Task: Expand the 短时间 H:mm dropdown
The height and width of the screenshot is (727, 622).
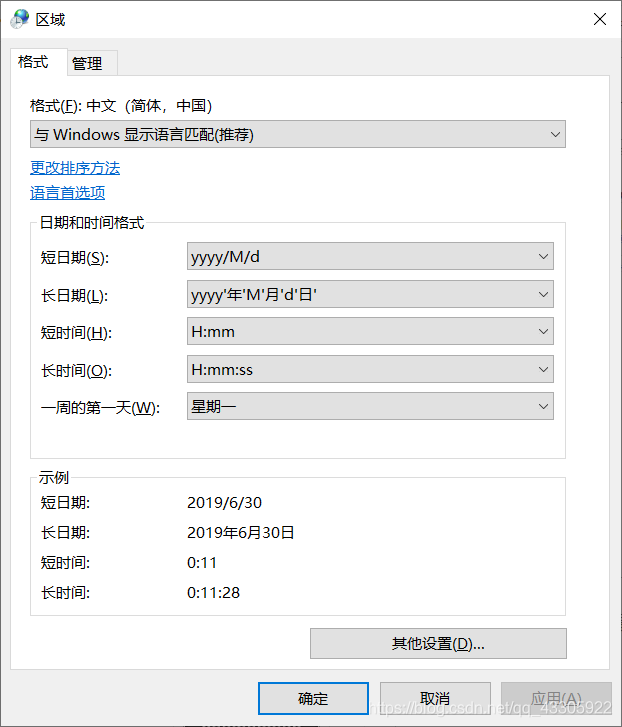Action: [370, 332]
